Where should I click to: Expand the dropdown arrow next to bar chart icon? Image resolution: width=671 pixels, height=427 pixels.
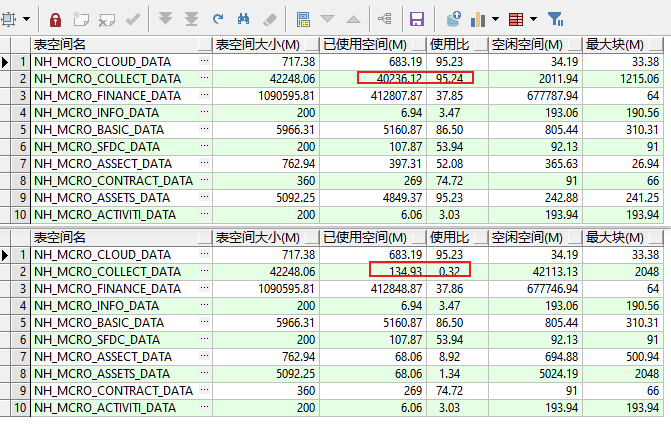496,19
